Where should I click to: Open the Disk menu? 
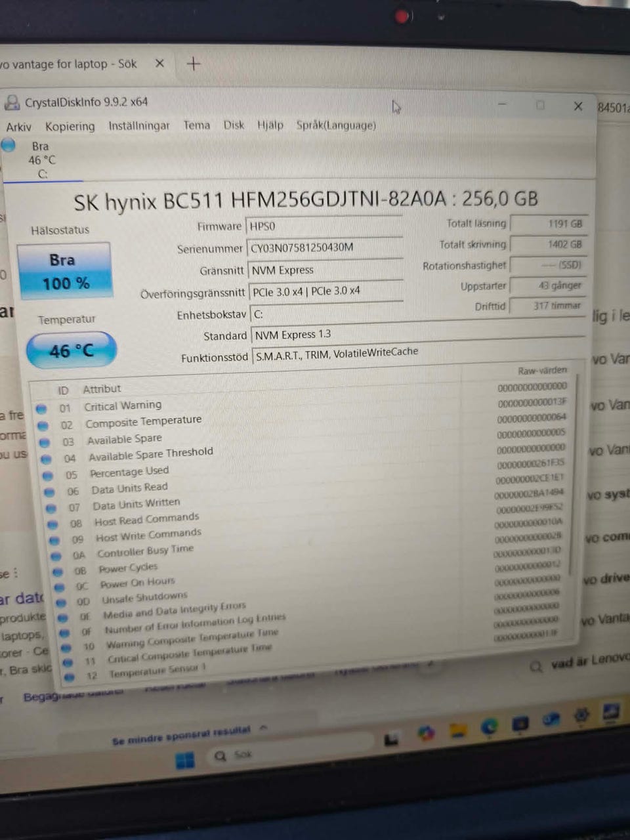point(234,125)
